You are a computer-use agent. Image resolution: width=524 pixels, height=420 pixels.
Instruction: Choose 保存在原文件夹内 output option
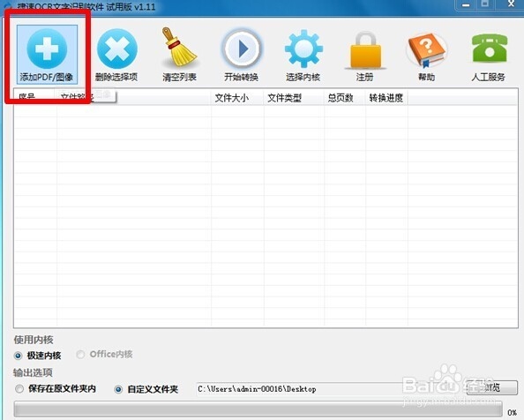[19, 389]
